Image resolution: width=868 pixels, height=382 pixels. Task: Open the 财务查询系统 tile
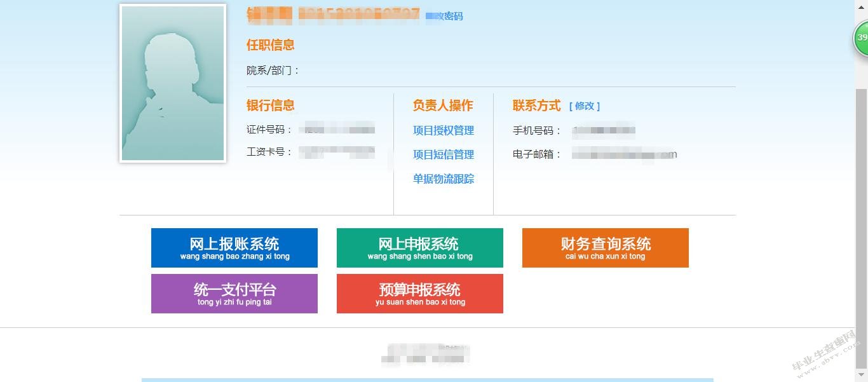point(606,248)
